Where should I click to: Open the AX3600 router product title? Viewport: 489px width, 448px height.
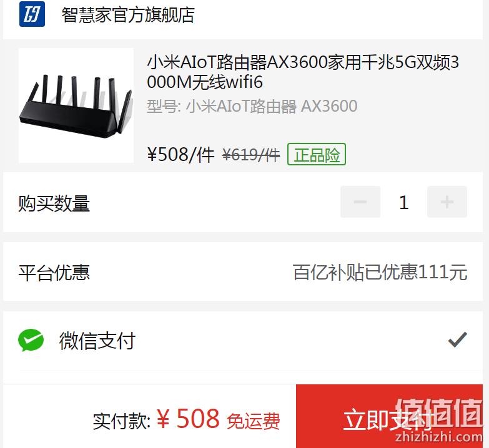[303, 72]
